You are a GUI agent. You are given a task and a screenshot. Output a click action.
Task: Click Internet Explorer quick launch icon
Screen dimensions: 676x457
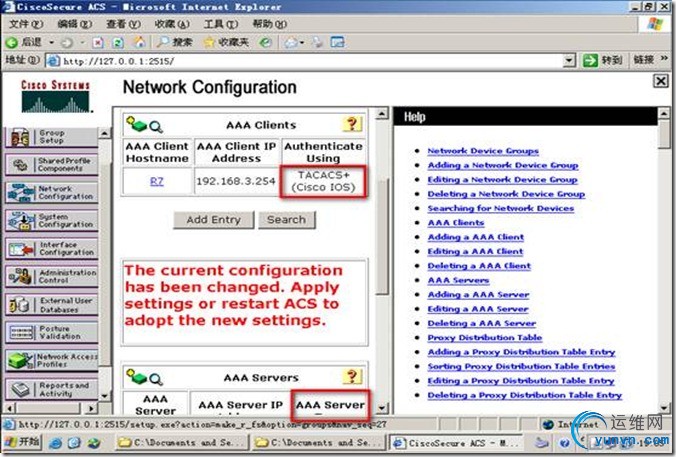point(55,443)
